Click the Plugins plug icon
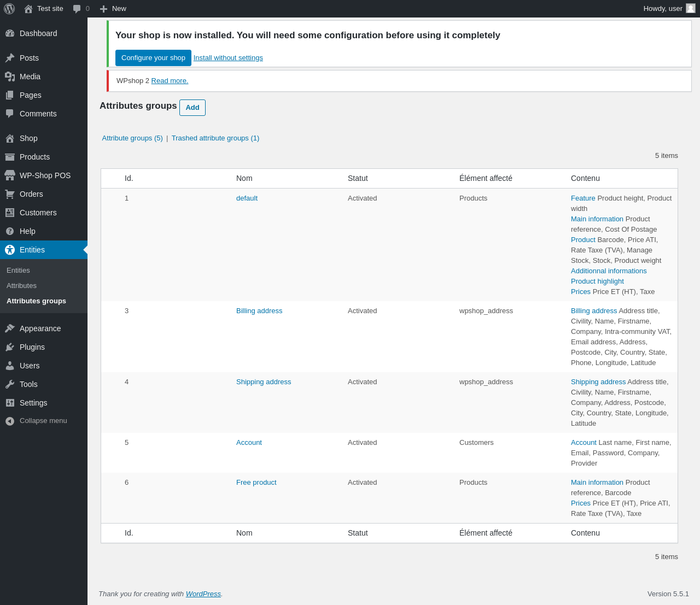Screen dimensions: 700x605 [x=10, y=347]
